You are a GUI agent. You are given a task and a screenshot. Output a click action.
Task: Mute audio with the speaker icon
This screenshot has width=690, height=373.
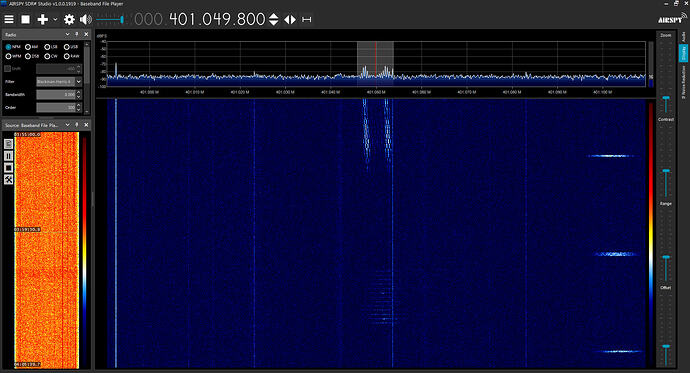[85, 19]
